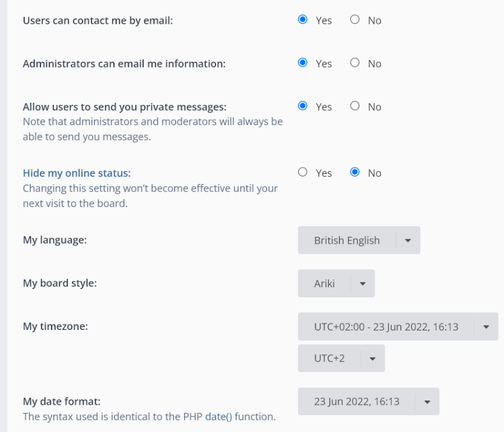The image size is (504, 432).
Task: Click the Hide my online status label
Action: click(77, 173)
